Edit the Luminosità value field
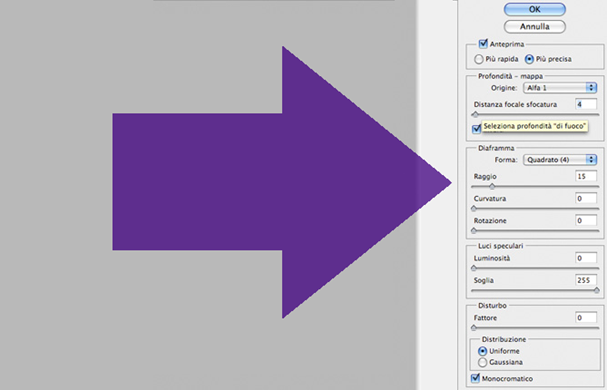The width and height of the screenshot is (607, 390). [x=586, y=258]
